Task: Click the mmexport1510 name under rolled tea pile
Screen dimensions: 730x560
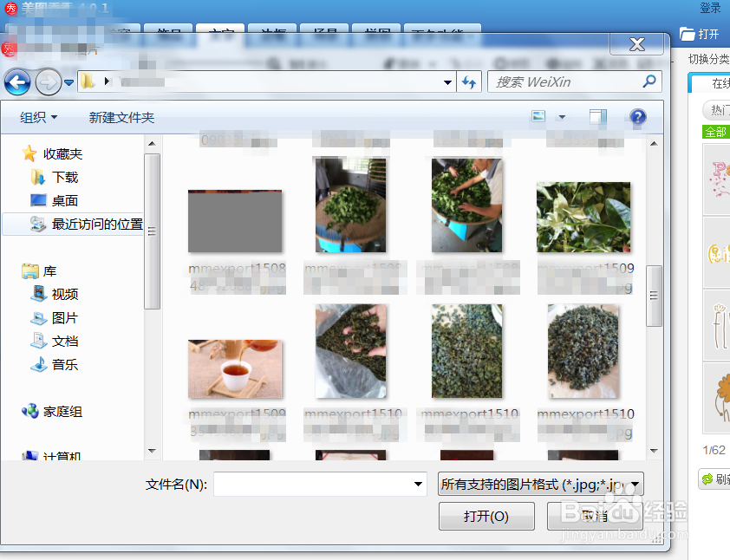Action: point(586,413)
